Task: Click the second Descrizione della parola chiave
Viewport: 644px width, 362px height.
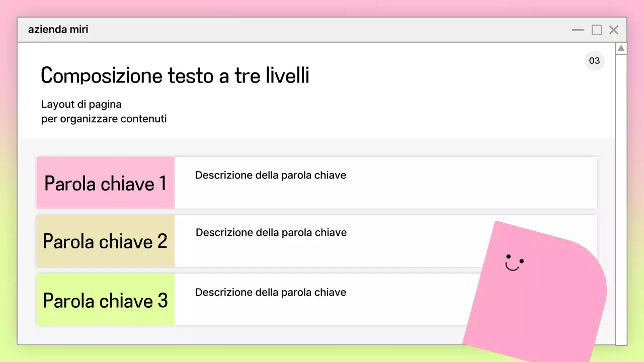Action: (271, 233)
